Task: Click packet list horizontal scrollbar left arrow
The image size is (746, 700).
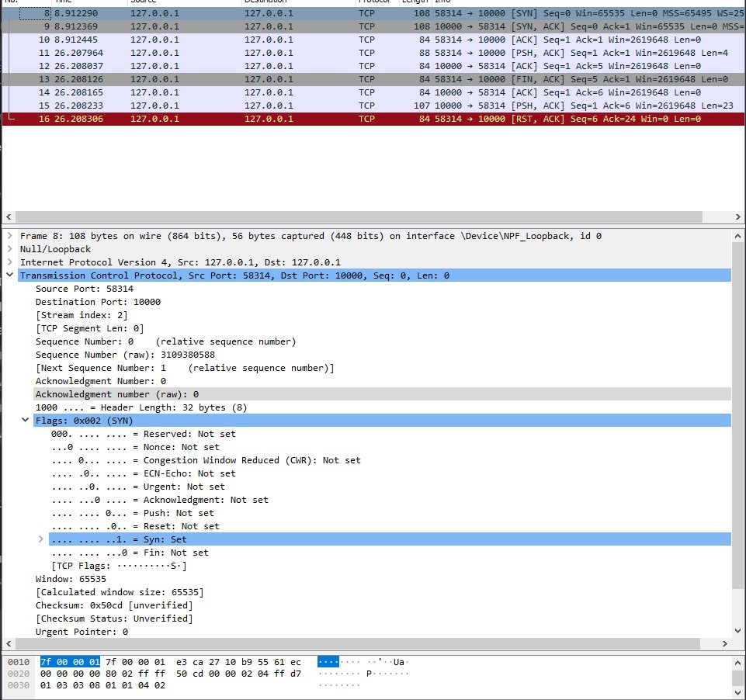Action: (9, 217)
